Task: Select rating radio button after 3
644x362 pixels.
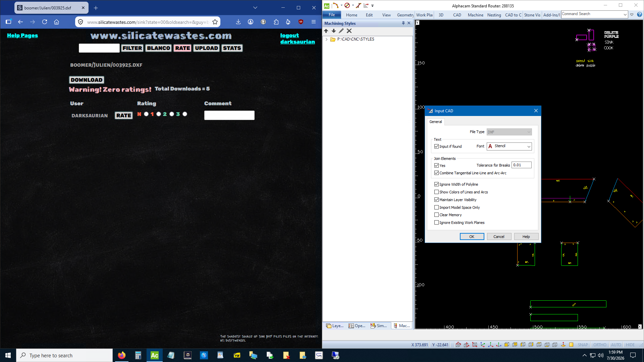Action: coord(185,114)
